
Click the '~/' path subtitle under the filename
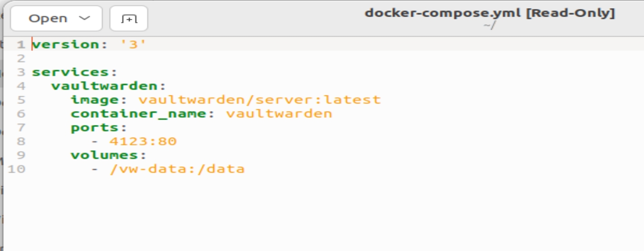click(x=489, y=26)
